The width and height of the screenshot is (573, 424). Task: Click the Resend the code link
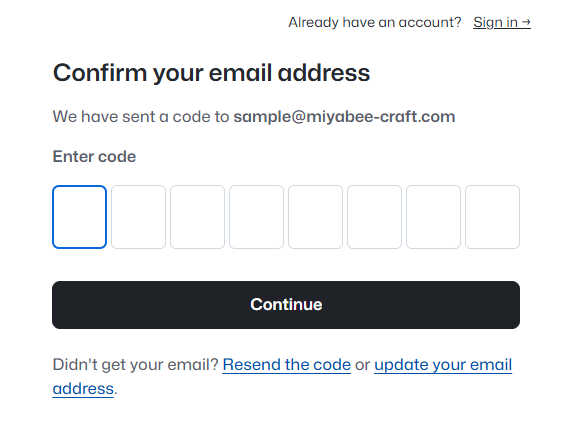(x=287, y=365)
